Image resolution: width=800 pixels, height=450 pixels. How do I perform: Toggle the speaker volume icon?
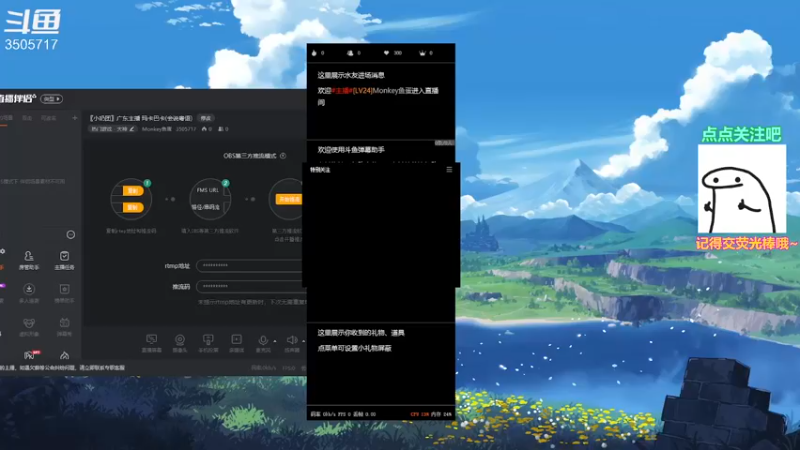click(x=292, y=340)
